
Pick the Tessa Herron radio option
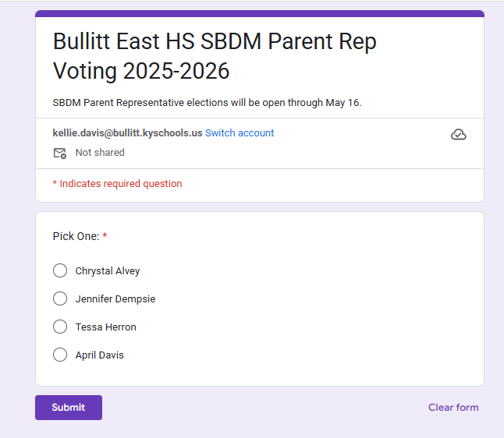[60, 327]
